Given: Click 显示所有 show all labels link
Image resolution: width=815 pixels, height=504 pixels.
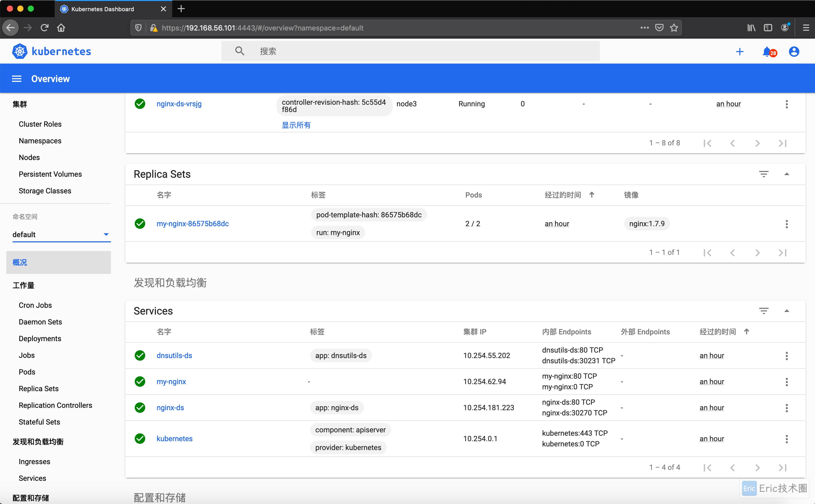Looking at the screenshot, I should 296,125.
